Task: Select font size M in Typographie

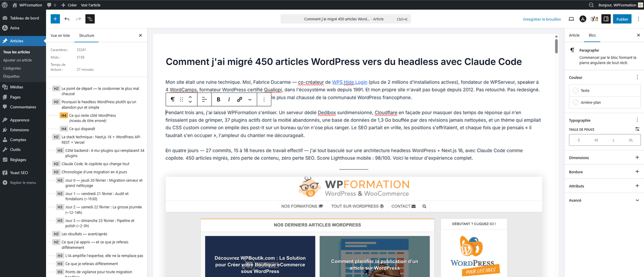Action: [x=596, y=140]
